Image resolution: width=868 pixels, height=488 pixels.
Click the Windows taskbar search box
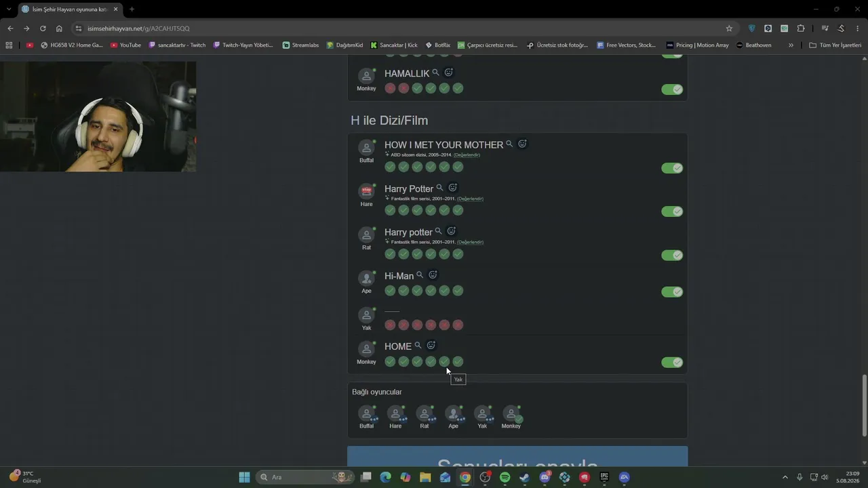pyautogui.click(x=305, y=477)
